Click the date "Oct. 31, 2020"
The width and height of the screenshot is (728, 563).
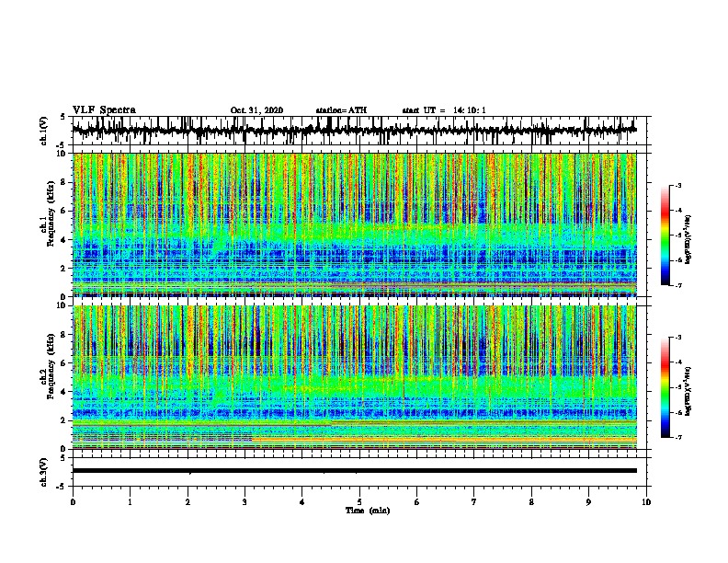coord(256,110)
